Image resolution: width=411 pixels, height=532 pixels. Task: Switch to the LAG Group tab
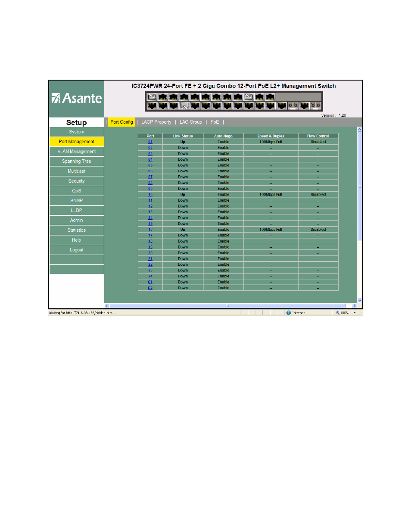pos(191,122)
